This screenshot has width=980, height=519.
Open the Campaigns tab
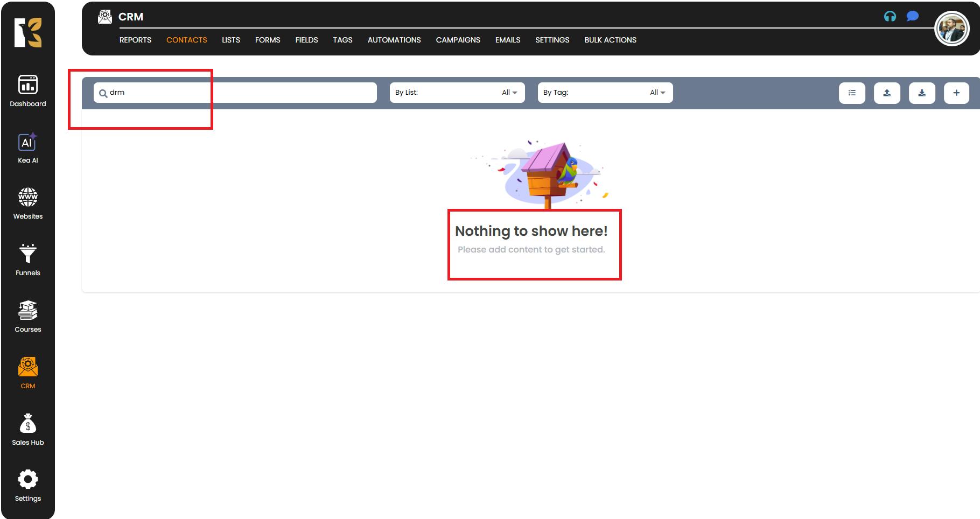click(458, 40)
